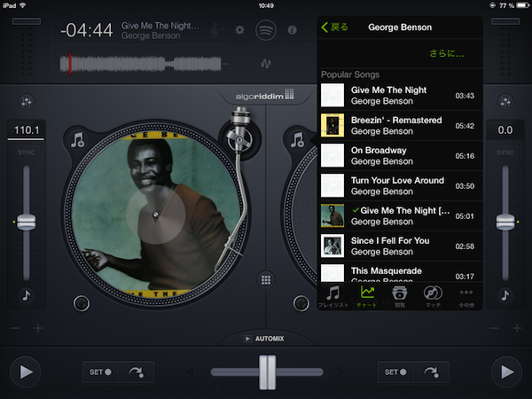Open the Browse tab
The image size is (532, 399).
[400, 296]
